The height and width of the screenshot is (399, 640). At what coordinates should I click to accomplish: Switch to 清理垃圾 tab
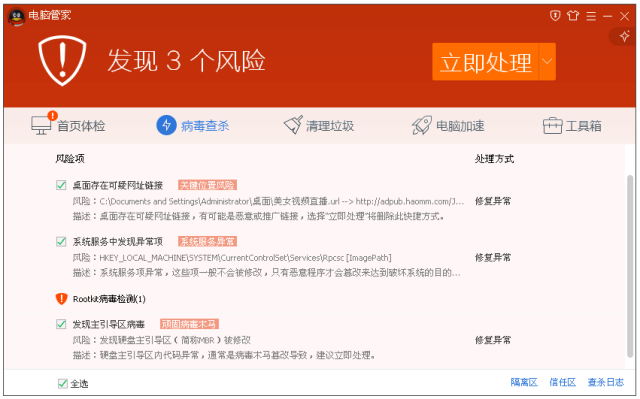click(x=319, y=126)
